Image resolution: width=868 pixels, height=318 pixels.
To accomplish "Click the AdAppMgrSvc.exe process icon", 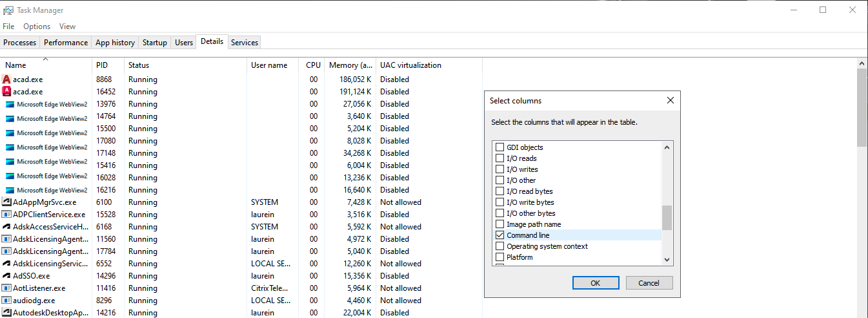I will tap(6, 202).
